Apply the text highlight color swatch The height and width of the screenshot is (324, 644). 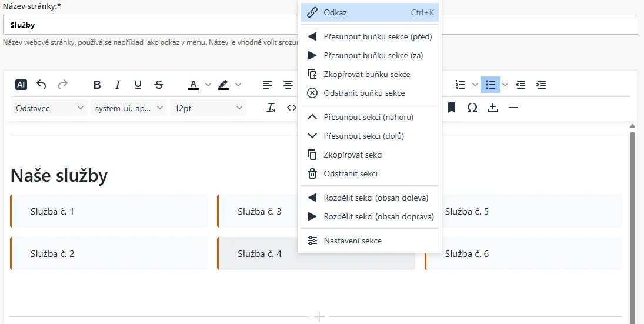(x=223, y=85)
